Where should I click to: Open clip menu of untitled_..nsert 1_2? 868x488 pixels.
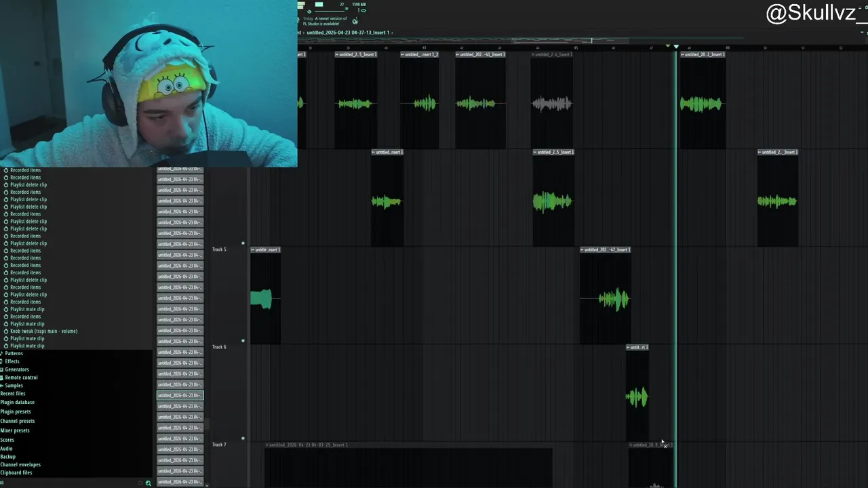pos(403,54)
